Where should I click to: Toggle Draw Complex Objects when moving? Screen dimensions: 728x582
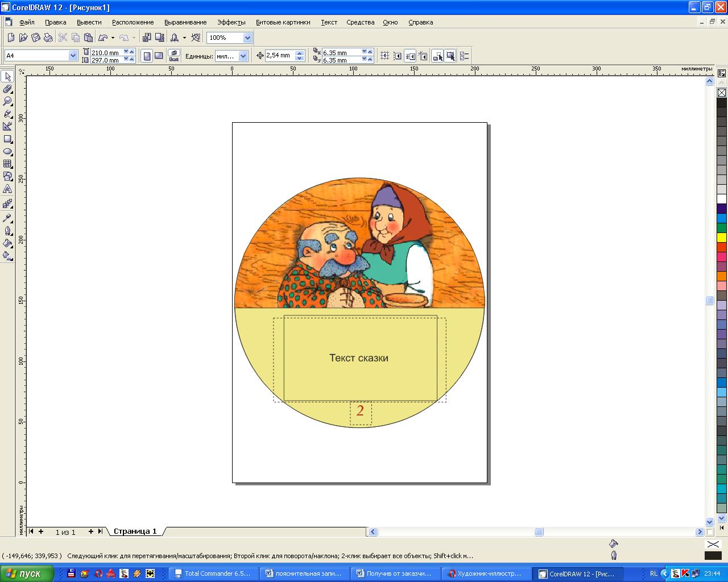tap(437, 56)
